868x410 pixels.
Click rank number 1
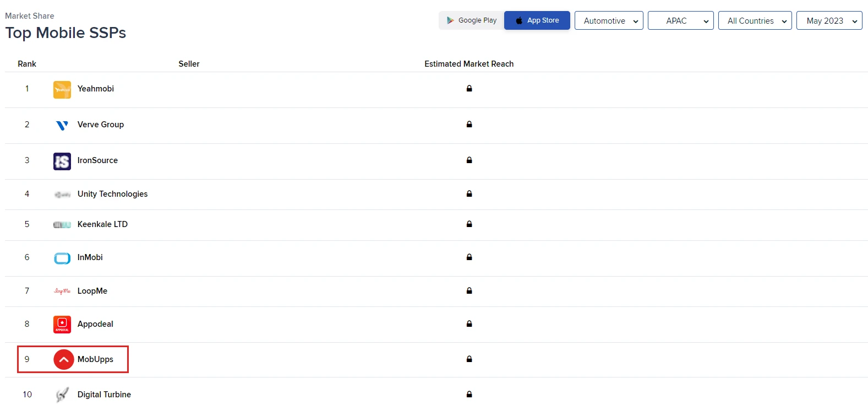click(27, 89)
